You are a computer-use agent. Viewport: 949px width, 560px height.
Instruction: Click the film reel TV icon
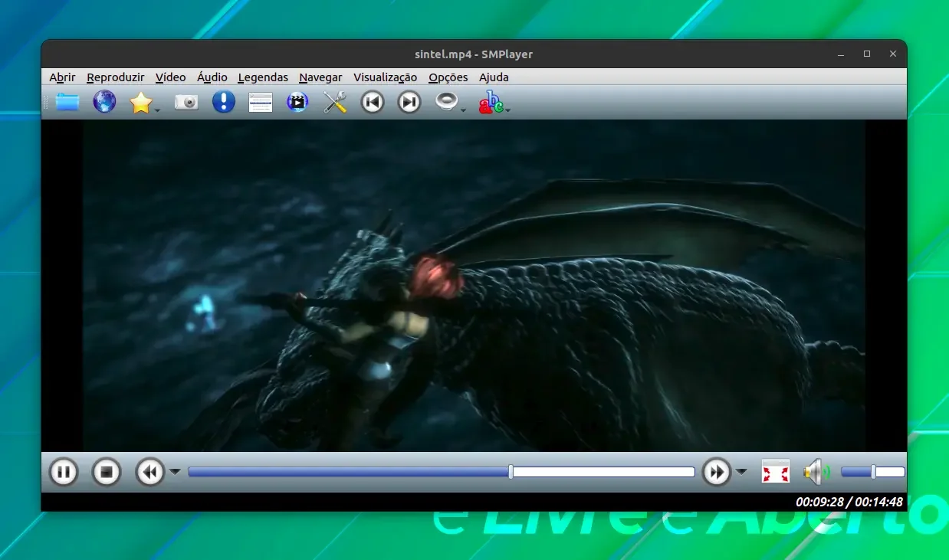297,102
